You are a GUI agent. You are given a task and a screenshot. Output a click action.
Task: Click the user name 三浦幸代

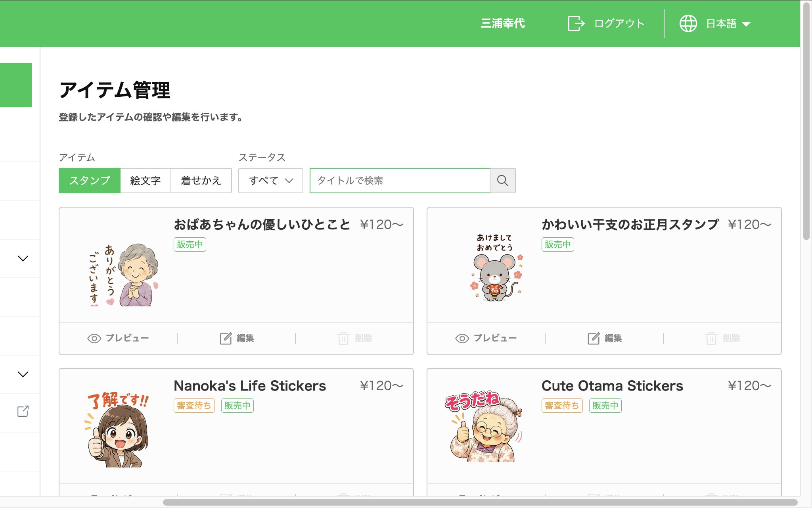tap(503, 23)
